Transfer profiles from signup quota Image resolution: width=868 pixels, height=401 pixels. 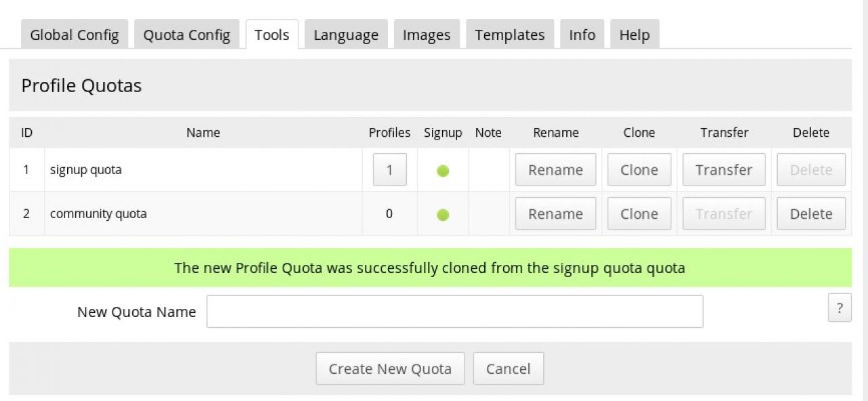(724, 170)
